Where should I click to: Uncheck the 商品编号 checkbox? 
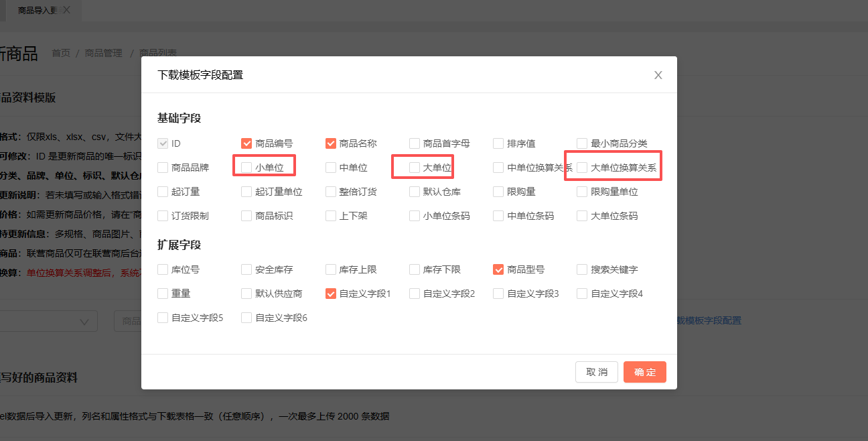[x=246, y=143]
